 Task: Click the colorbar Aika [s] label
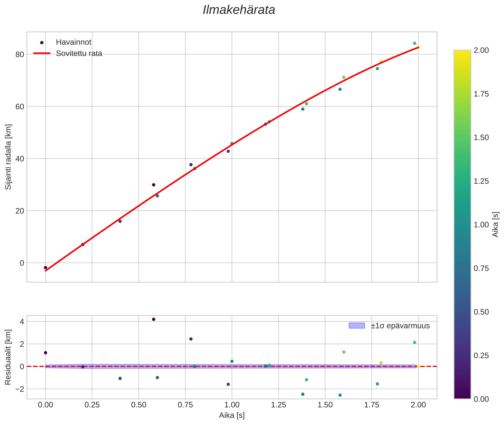click(496, 224)
